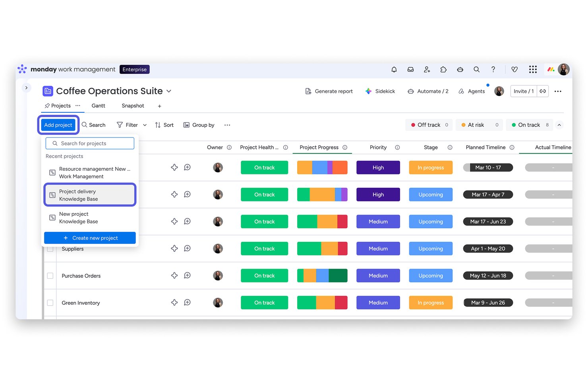Open update conversation for Suppliers row

pyautogui.click(x=188, y=249)
